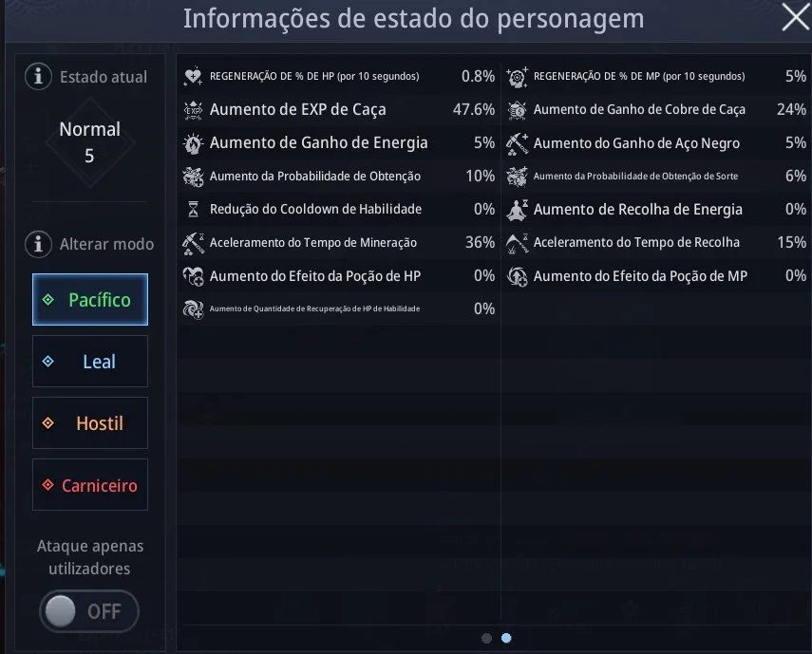The width and height of the screenshot is (812, 654).
Task: Click the Estado atual heading text
Action: pyautogui.click(x=104, y=77)
